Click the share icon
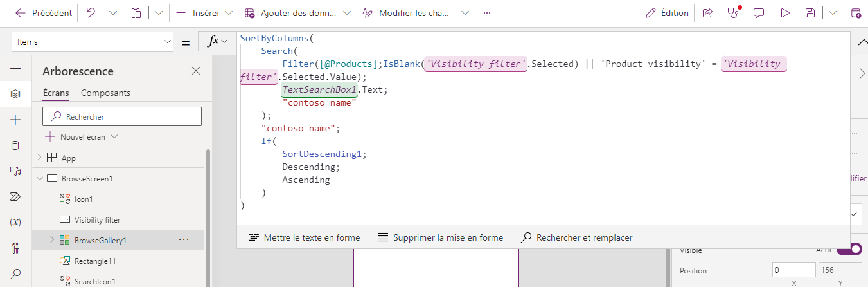Image resolution: width=868 pixels, height=287 pixels. [707, 13]
